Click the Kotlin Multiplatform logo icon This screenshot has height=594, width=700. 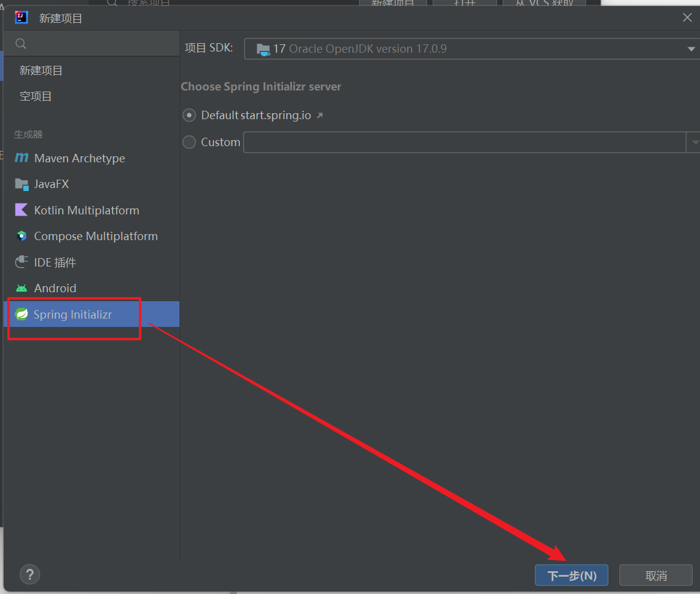22,210
